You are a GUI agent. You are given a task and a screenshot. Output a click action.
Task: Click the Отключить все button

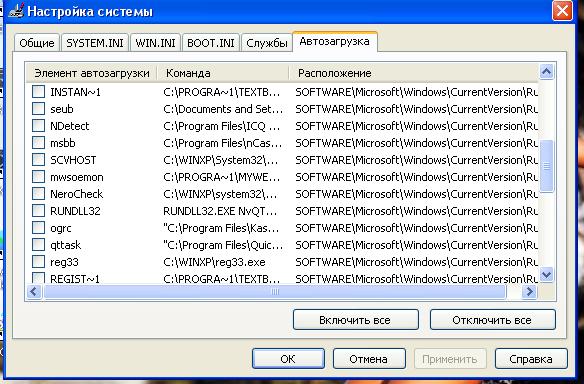[x=492, y=320]
